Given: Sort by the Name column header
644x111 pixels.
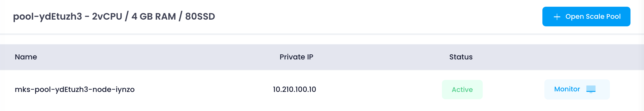Looking at the screenshot, I should point(26,57).
